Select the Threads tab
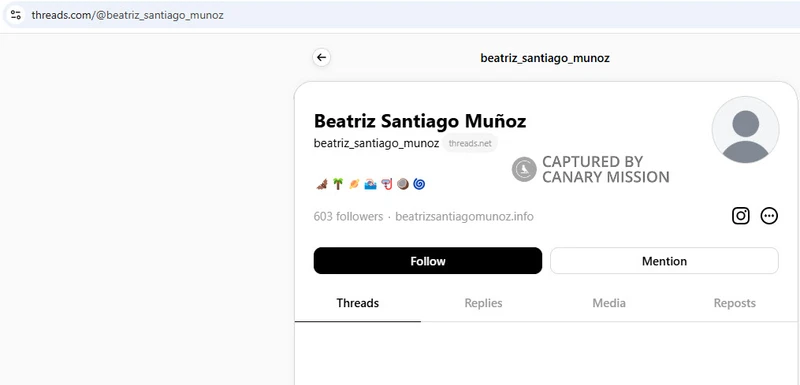 [358, 303]
